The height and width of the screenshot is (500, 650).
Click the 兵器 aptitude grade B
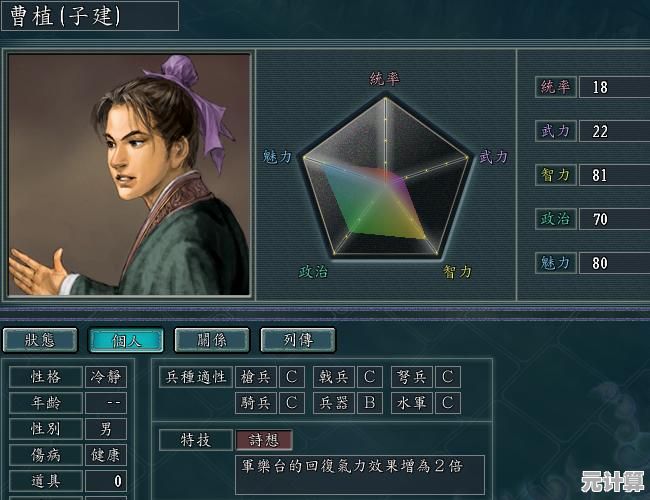click(370, 403)
